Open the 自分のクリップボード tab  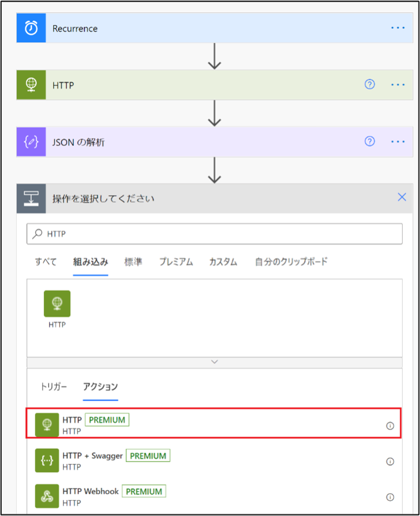[x=291, y=262]
